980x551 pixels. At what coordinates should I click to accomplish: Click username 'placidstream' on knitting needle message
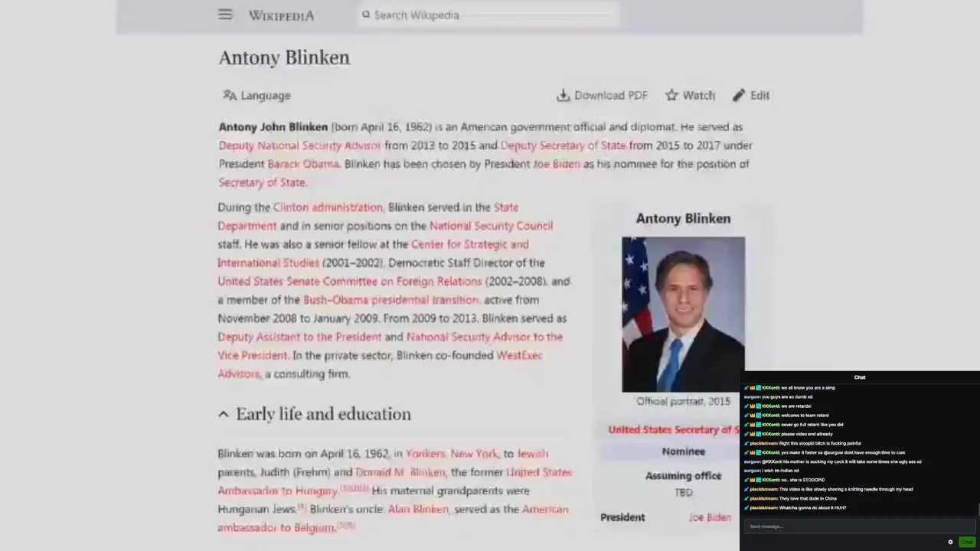click(x=763, y=489)
